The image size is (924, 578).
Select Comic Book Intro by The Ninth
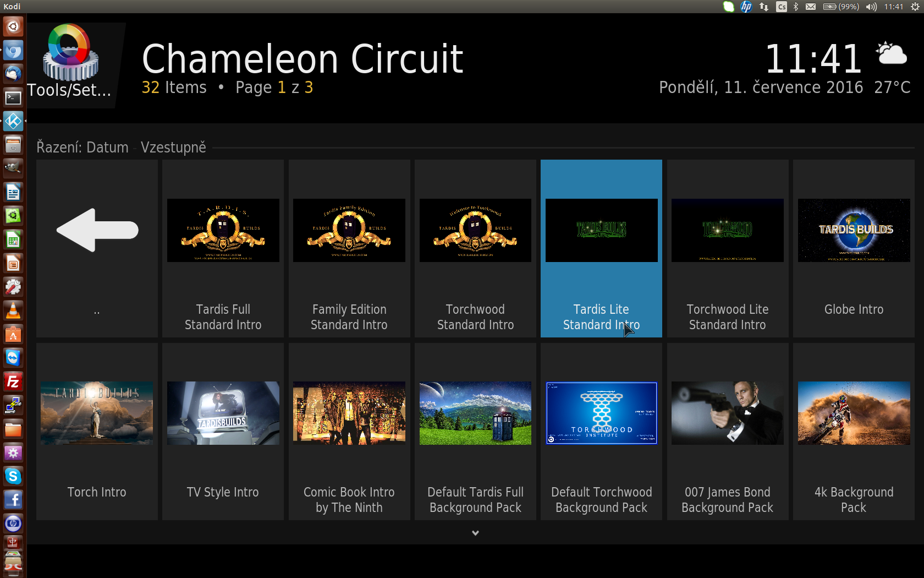(x=349, y=431)
